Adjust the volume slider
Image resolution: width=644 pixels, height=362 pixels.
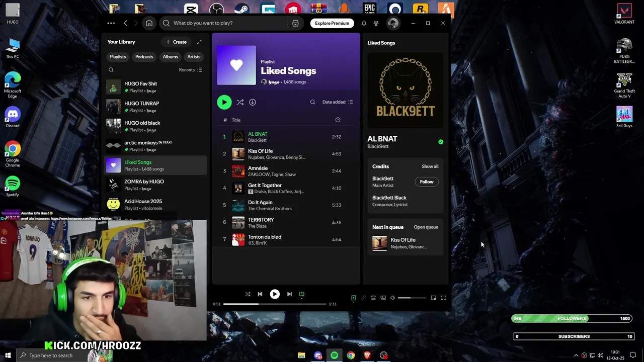pyautogui.click(x=412, y=298)
